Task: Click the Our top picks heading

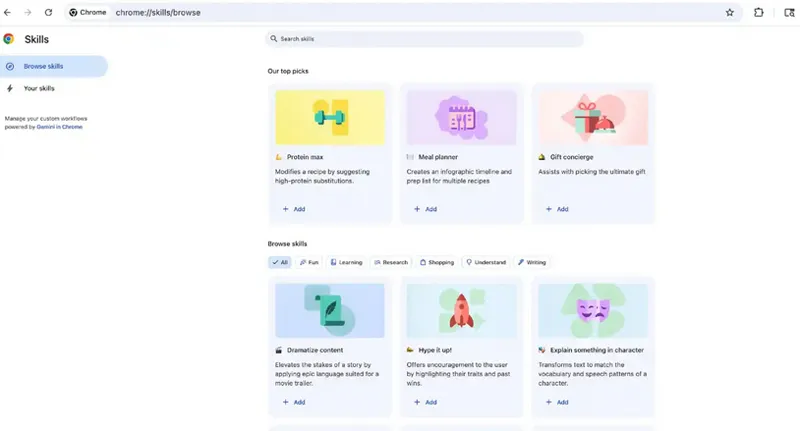Action: [288, 71]
